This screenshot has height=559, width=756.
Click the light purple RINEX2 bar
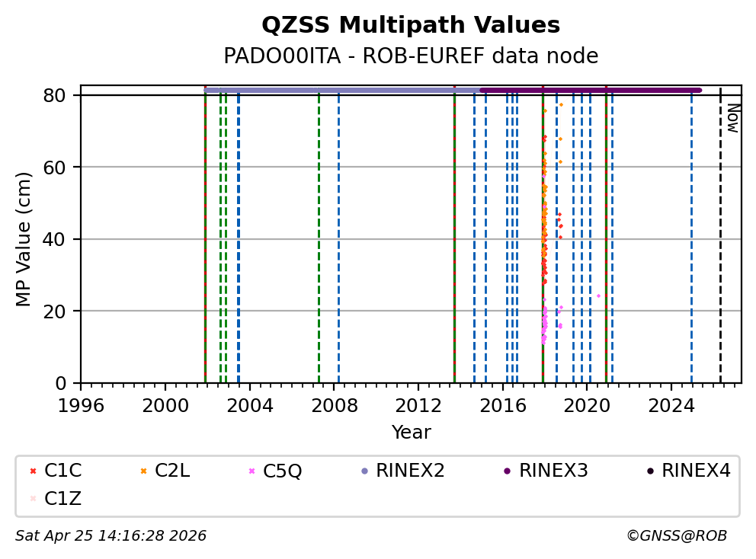click(343, 90)
